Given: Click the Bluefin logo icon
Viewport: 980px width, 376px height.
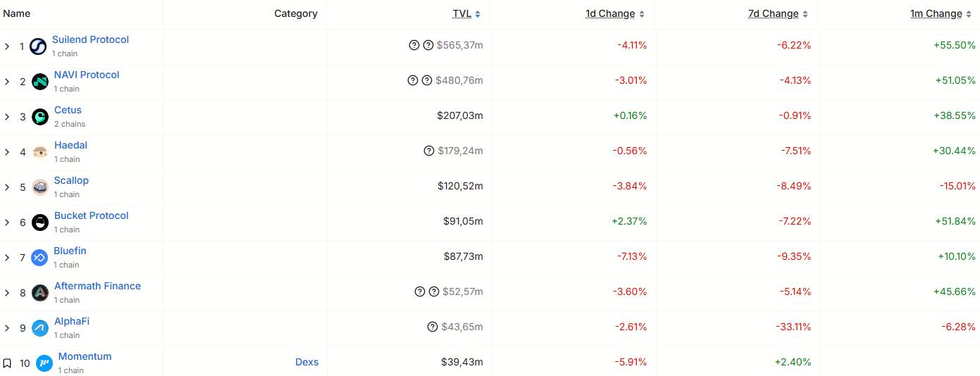Looking at the screenshot, I should (39, 258).
